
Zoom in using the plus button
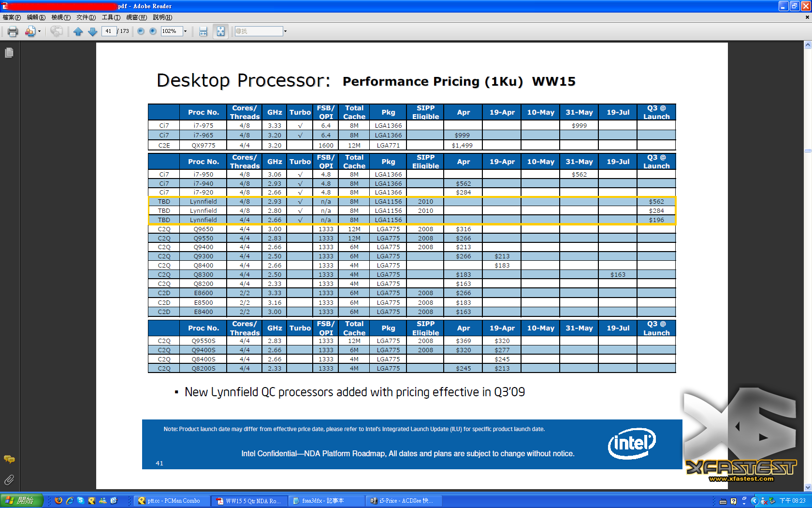click(x=153, y=31)
